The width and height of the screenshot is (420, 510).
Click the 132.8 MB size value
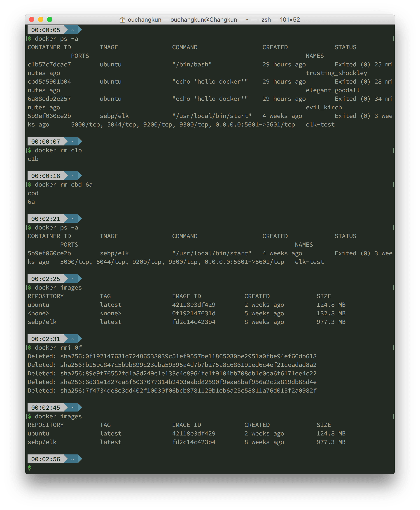pos(331,313)
